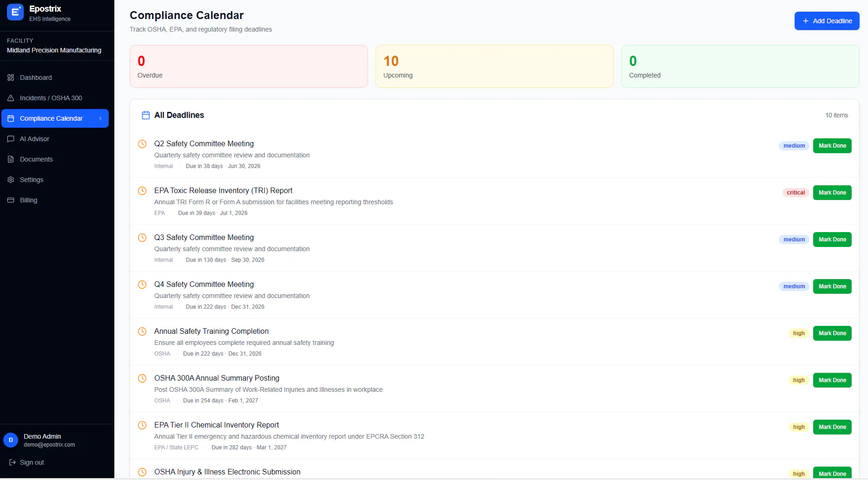Viewport: 868px width, 480px height.
Task: Click clock icon for Q3 Safety Committee Meeting
Action: click(143, 238)
